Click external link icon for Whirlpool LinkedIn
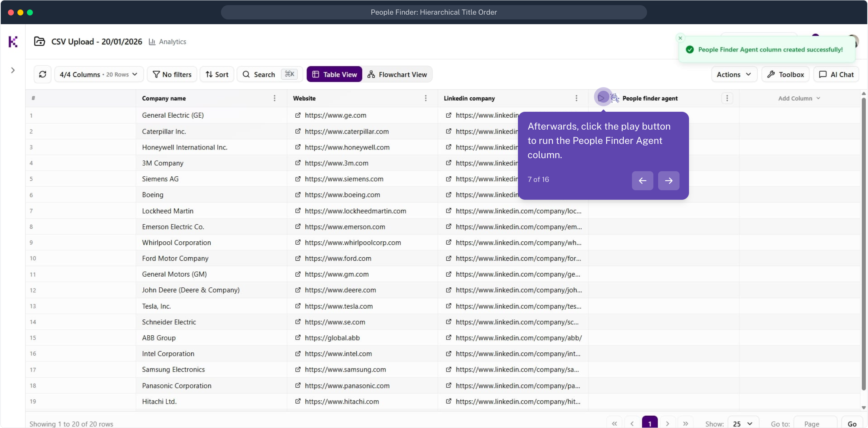868x428 pixels. click(449, 243)
